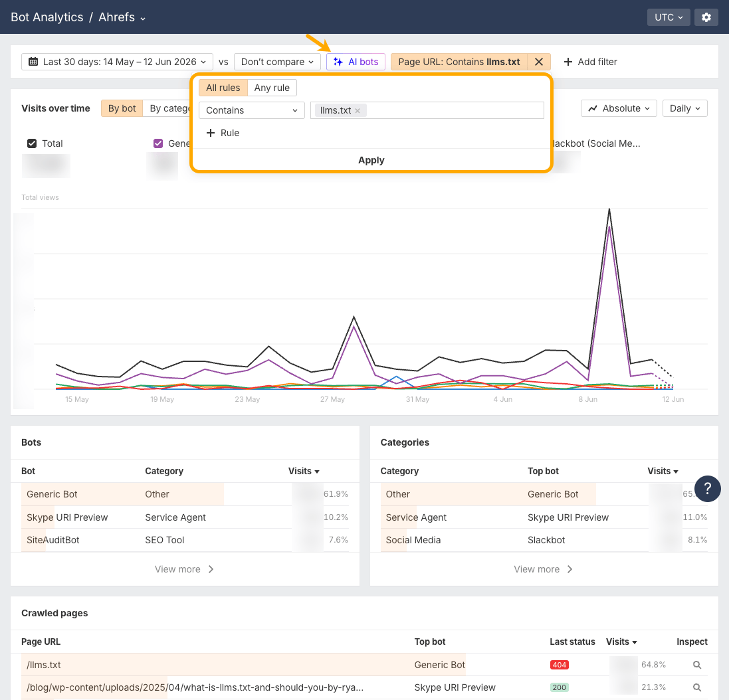The image size is (729, 700).
Task: Click the Last status column header
Action: [572, 642]
